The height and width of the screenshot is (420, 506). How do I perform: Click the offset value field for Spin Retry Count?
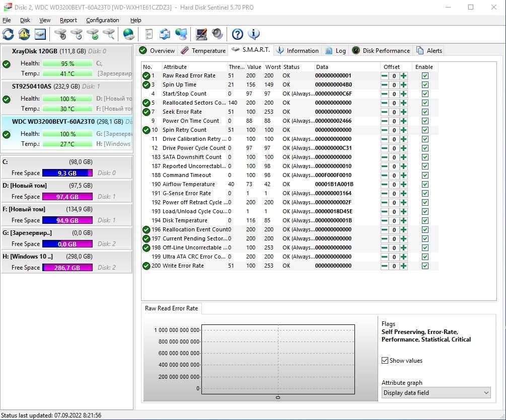[x=394, y=130]
